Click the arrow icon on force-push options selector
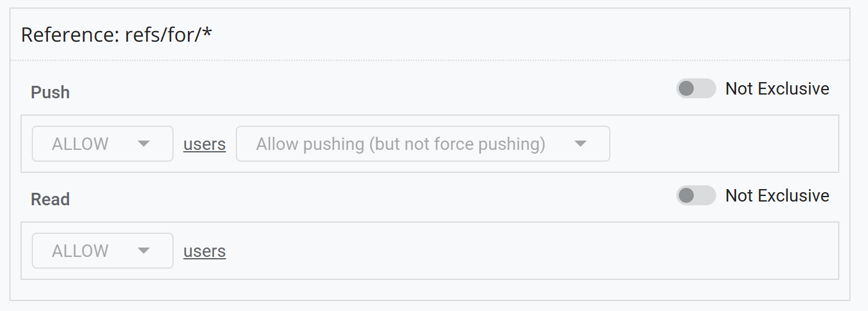Image resolution: width=868 pixels, height=311 pixels. [581, 144]
